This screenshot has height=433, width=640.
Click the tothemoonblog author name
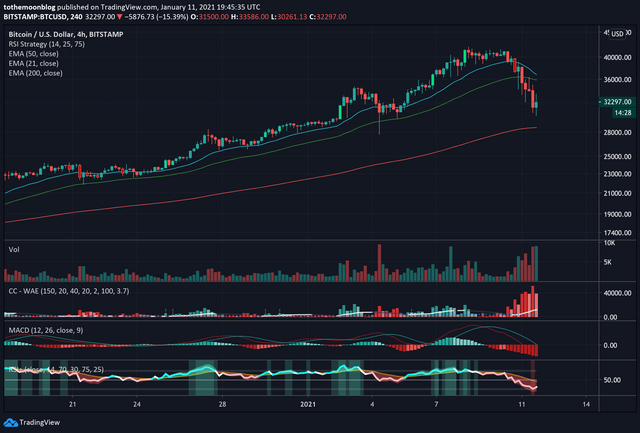pyautogui.click(x=29, y=7)
